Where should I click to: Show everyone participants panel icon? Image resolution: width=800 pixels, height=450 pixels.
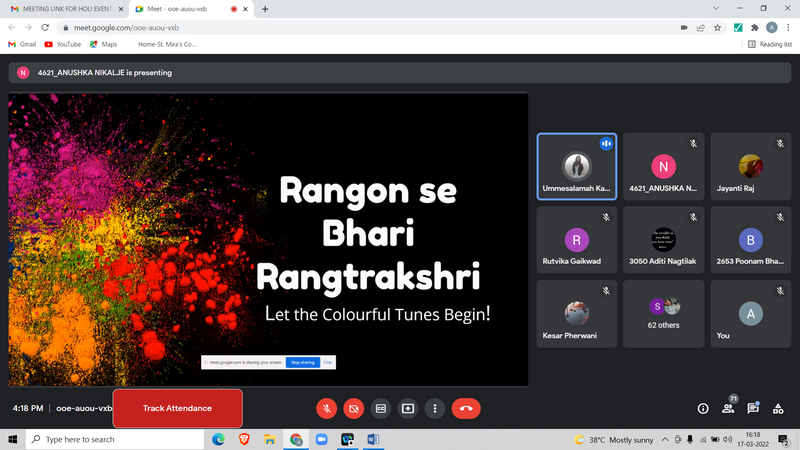tap(728, 408)
